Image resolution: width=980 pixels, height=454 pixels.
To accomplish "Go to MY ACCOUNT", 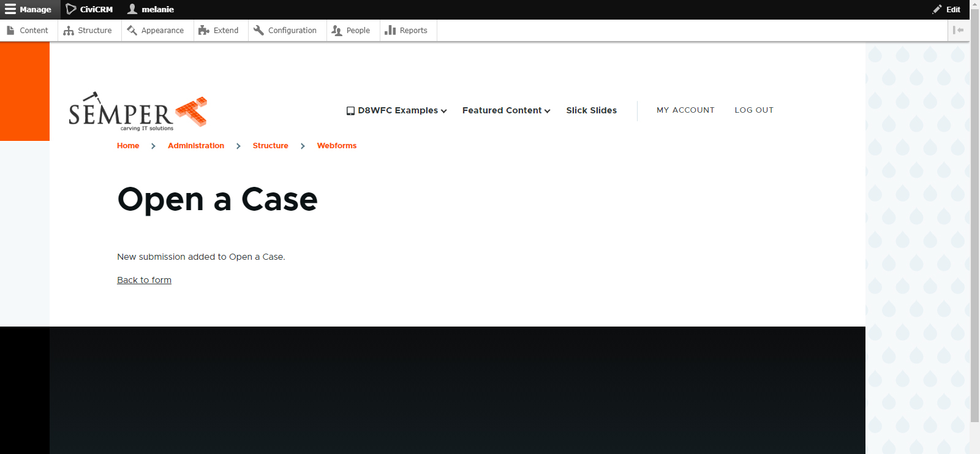I will pos(685,110).
